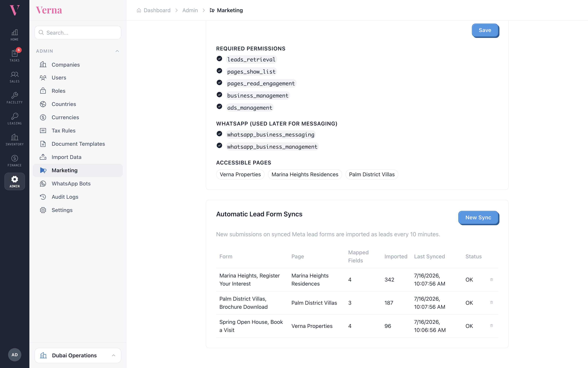This screenshot has width=588, height=368.
Task: Click the Imported column header
Action: tap(396, 256)
